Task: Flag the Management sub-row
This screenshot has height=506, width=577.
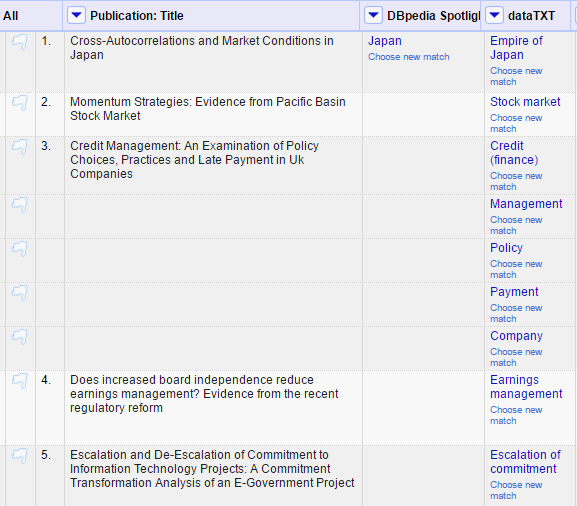Action: tap(20, 205)
